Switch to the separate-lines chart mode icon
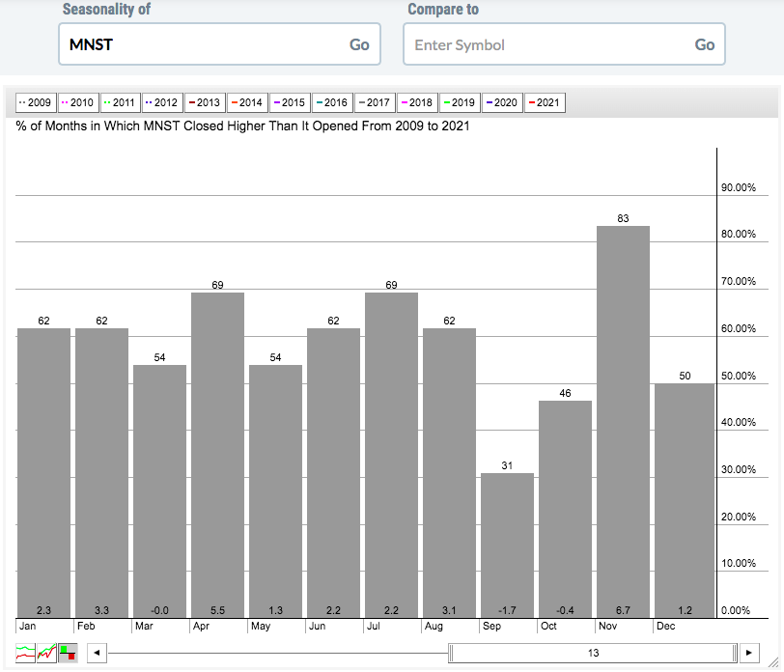The width and height of the screenshot is (784, 672). point(25,654)
